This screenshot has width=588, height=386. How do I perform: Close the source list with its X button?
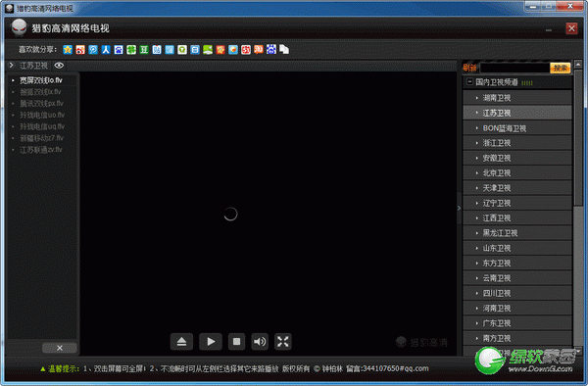tap(59, 348)
